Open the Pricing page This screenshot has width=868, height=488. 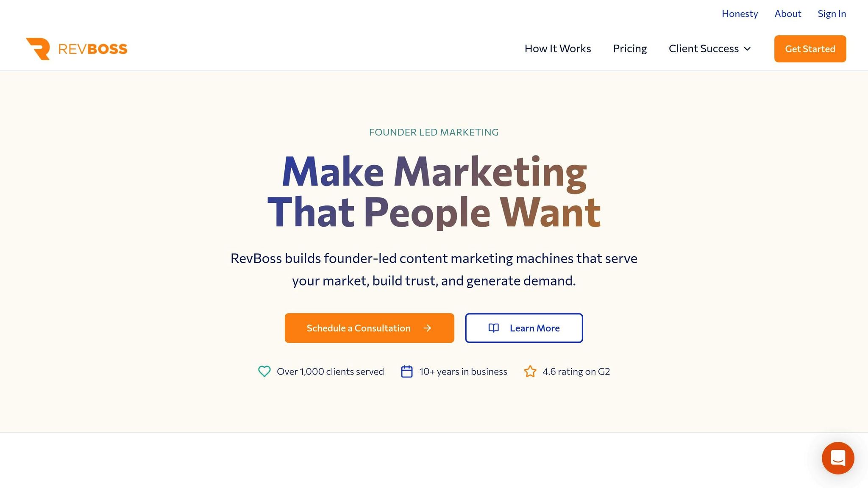point(630,49)
